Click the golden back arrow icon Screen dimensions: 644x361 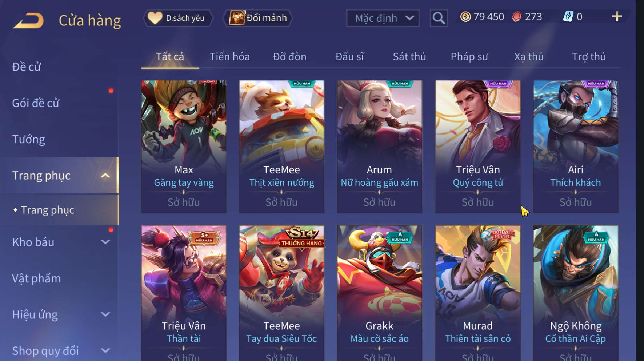click(x=29, y=20)
